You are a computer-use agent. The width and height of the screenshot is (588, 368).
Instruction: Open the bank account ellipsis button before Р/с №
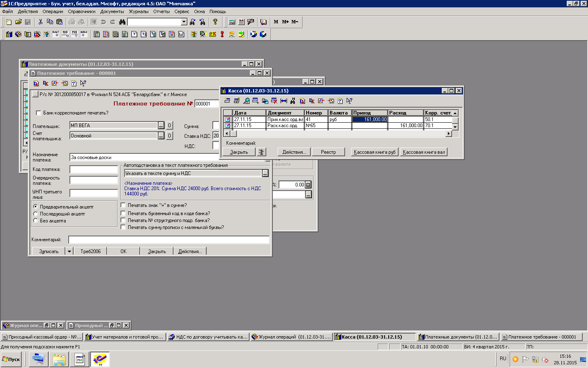[35, 94]
